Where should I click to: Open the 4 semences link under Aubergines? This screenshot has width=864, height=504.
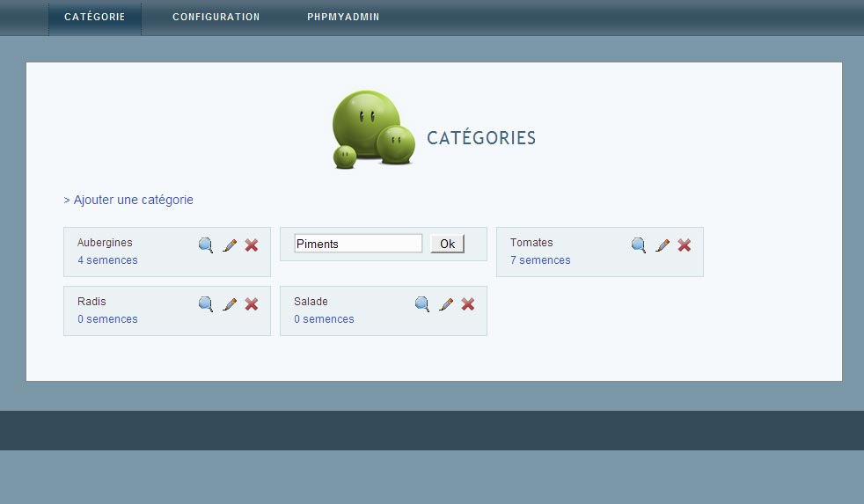point(107,260)
